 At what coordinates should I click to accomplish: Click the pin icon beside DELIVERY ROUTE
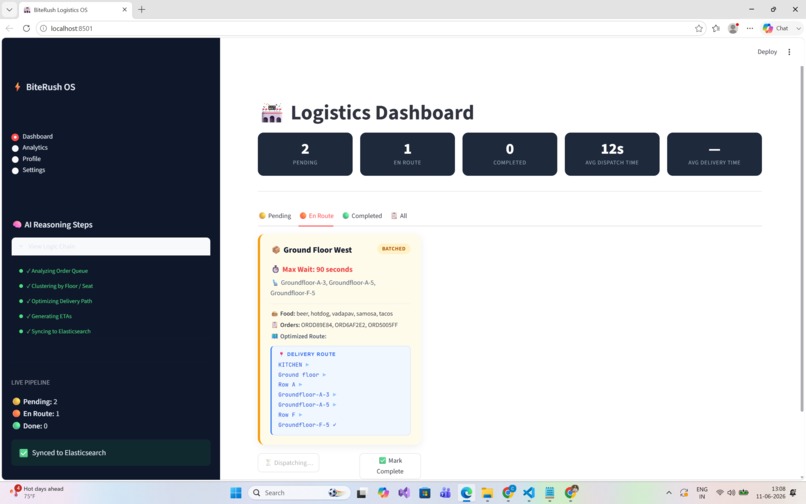(281, 354)
